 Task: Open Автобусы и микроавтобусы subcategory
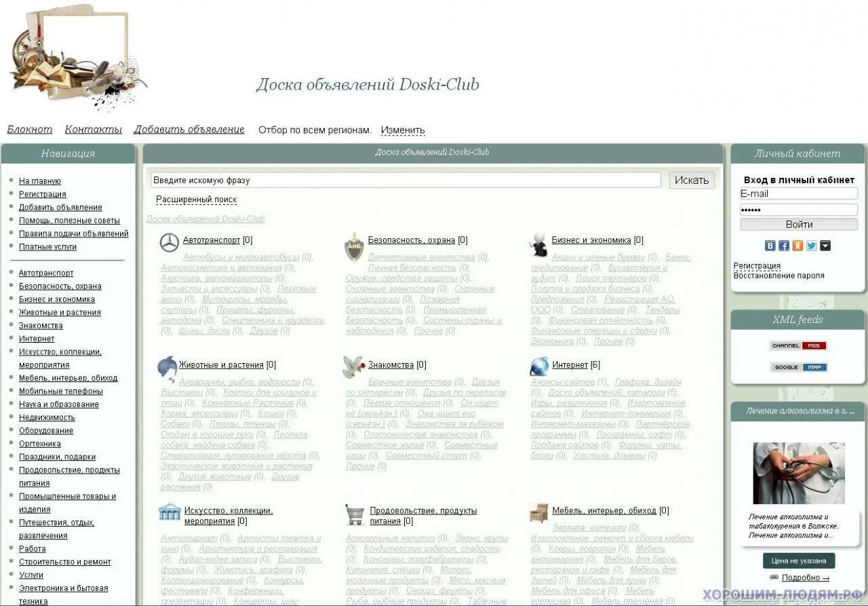pyautogui.click(x=241, y=257)
